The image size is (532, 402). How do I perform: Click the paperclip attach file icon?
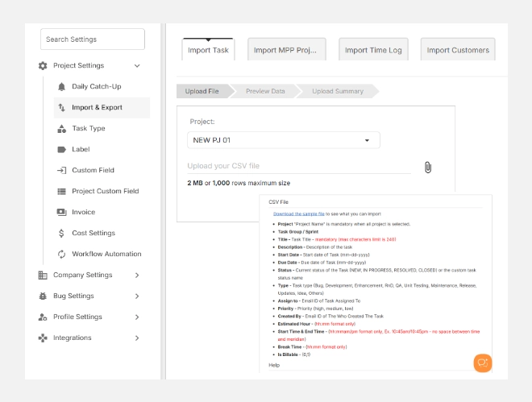pos(428,167)
